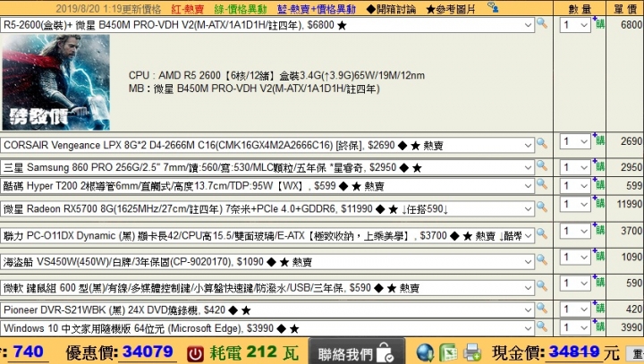Expand the R5-2600 + B450M PRO-VDH product dropdown

pyautogui.click(x=267, y=25)
